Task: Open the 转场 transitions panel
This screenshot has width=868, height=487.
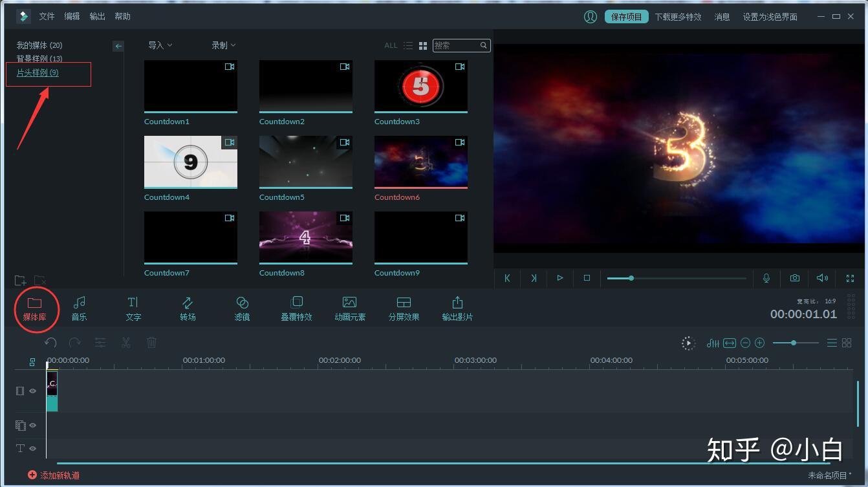Action: coord(188,308)
